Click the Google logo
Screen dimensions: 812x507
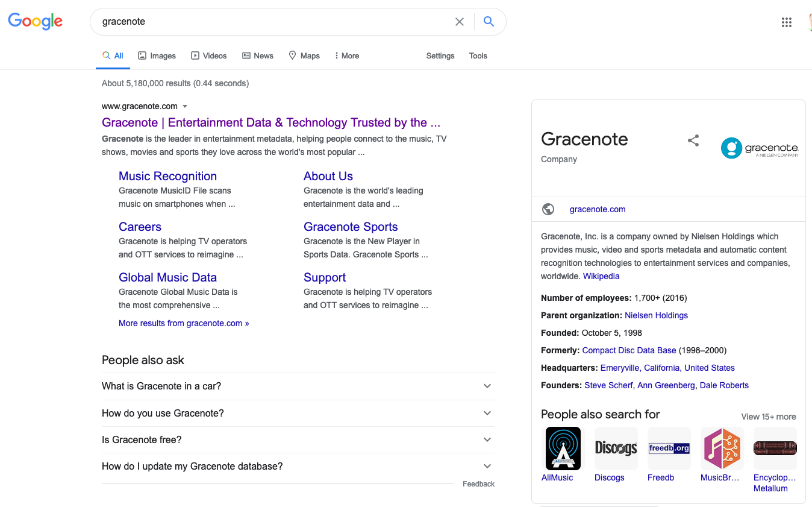[35, 21]
